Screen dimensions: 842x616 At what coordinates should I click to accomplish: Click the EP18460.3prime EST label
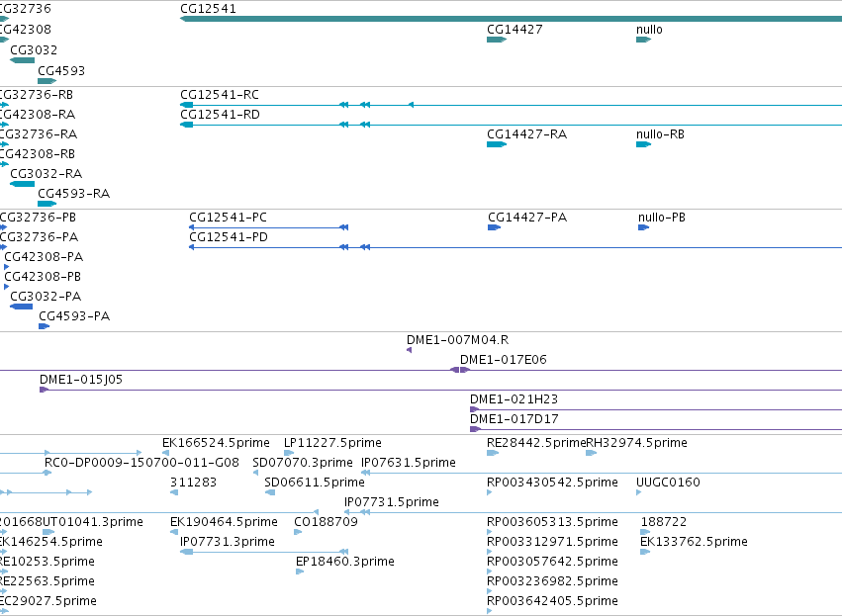point(344,563)
